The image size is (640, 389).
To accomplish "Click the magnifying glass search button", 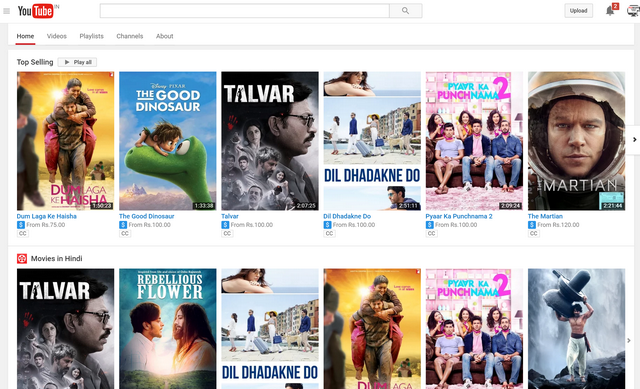I will pos(405,11).
